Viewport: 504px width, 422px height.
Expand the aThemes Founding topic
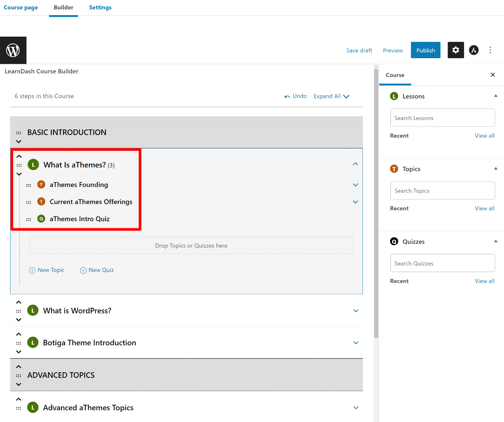coord(355,185)
